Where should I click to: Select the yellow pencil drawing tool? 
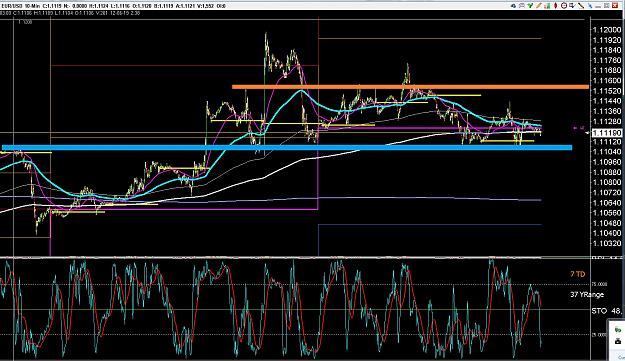pos(539,6)
